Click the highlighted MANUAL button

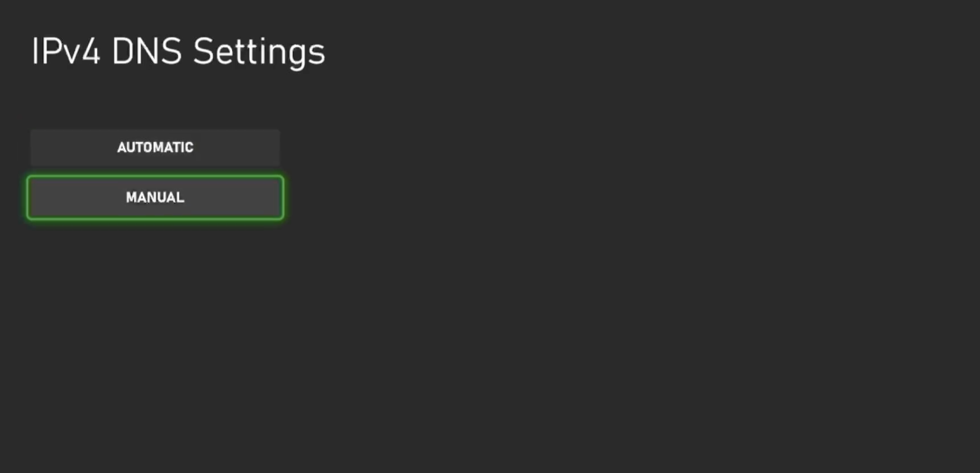155,197
